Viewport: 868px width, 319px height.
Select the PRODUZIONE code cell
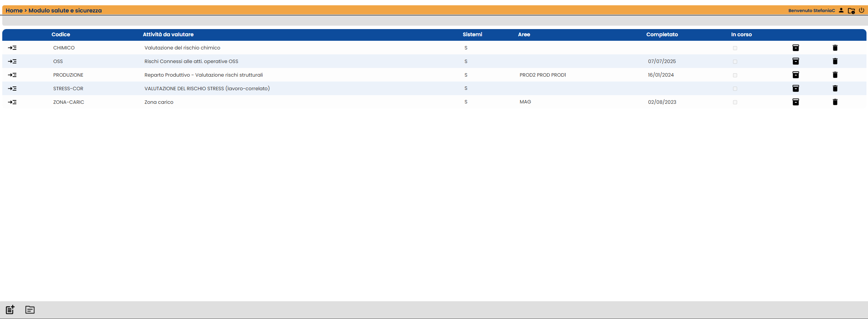(x=68, y=75)
